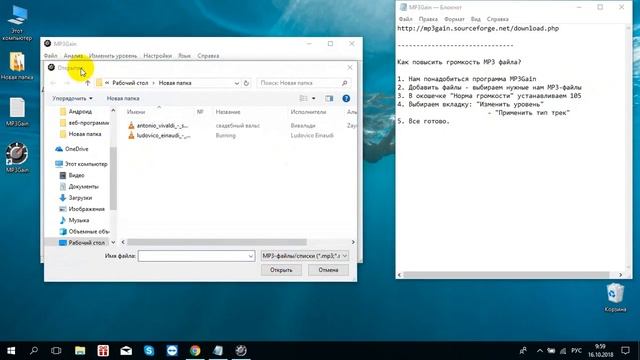The width and height of the screenshot is (640, 360).
Task: Open Объемные объекты in sidebar
Action: click(84, 231)
